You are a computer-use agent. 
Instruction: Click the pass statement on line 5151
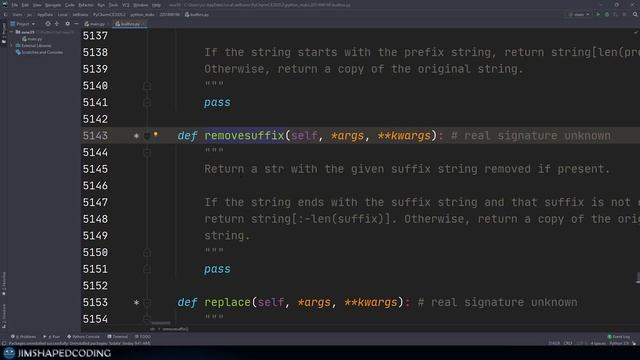[x=217, y=269]
